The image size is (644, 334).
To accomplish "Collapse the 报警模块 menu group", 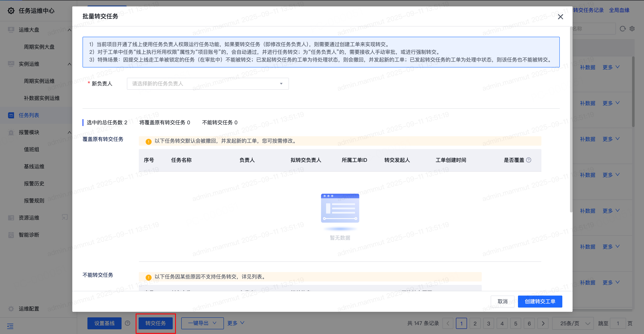I will click(x=70, y=132).
